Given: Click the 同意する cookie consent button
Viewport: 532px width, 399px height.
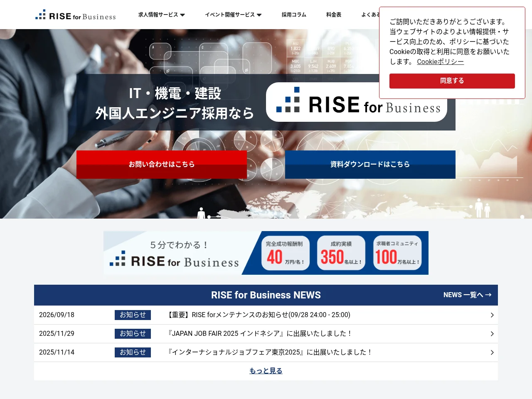Looking at the screenshot, I should tap(452, 81).
